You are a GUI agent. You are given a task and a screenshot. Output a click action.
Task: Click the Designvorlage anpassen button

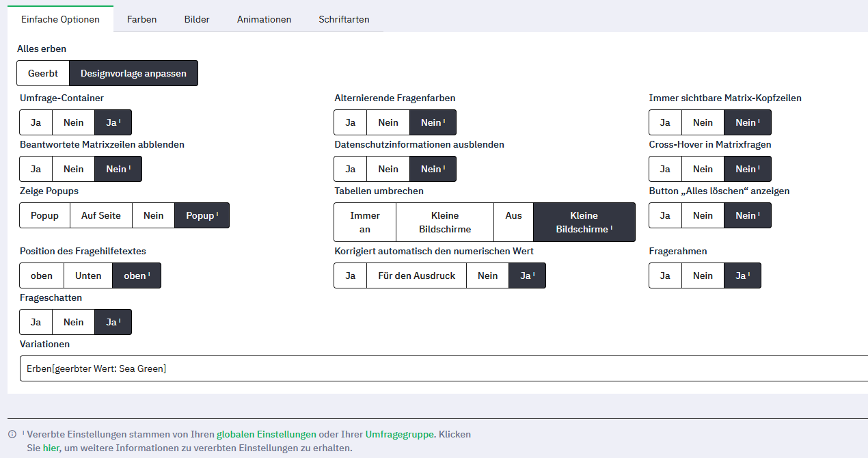(x=133, y=73)
